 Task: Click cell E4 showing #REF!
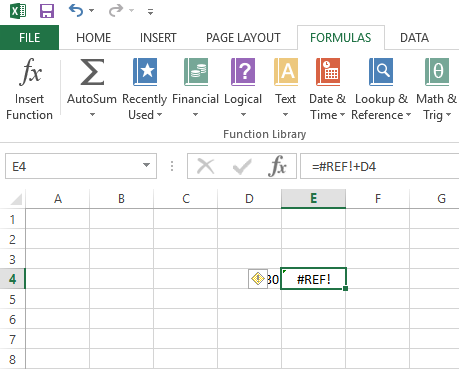click(313, 279)
